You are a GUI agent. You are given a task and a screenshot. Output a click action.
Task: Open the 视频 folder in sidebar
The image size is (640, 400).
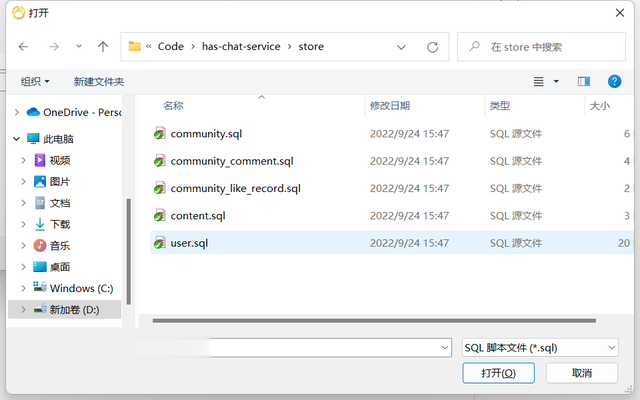[x=52, y=160]
